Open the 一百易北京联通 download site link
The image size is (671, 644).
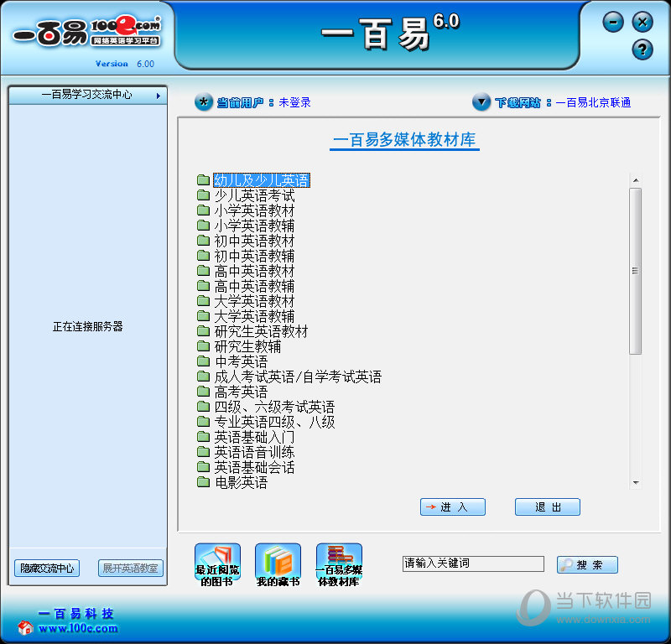pyautogui.click(x=593, y=102)
